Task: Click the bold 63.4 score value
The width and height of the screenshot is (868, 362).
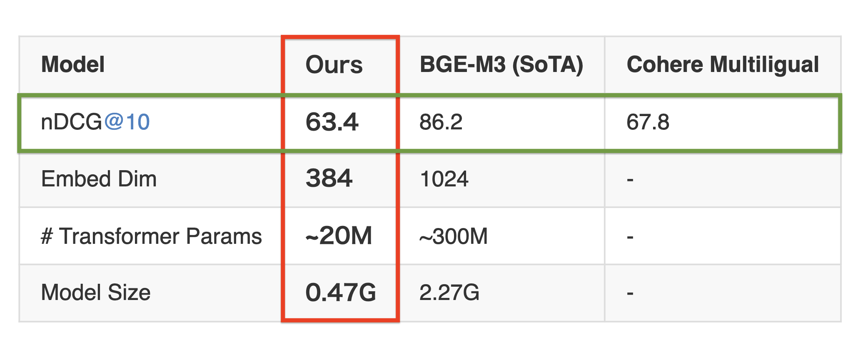Action: pos(332,122)
